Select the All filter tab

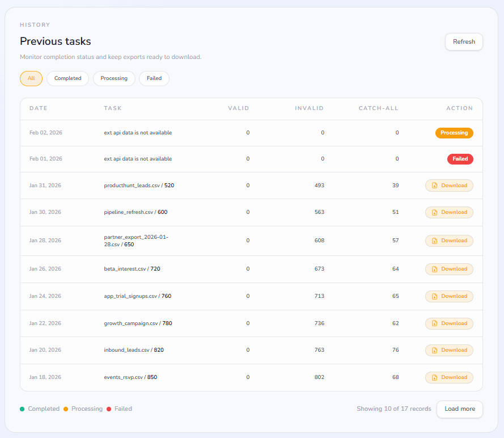(31, 78)
